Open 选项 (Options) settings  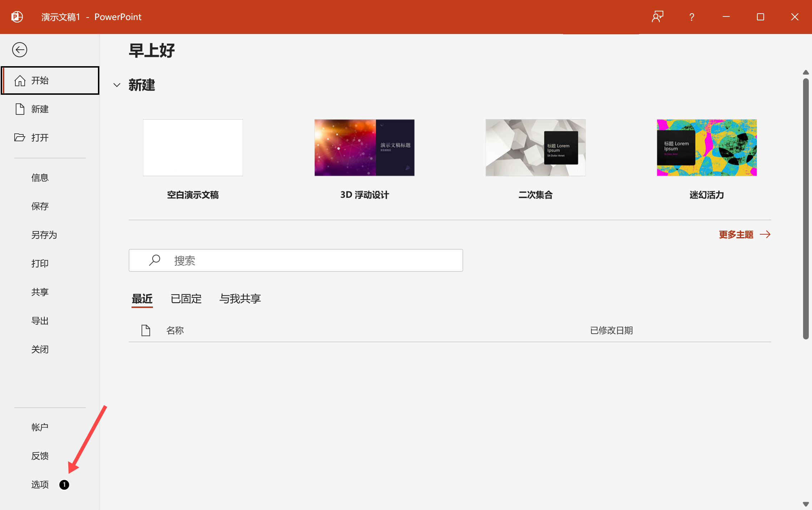40,485
